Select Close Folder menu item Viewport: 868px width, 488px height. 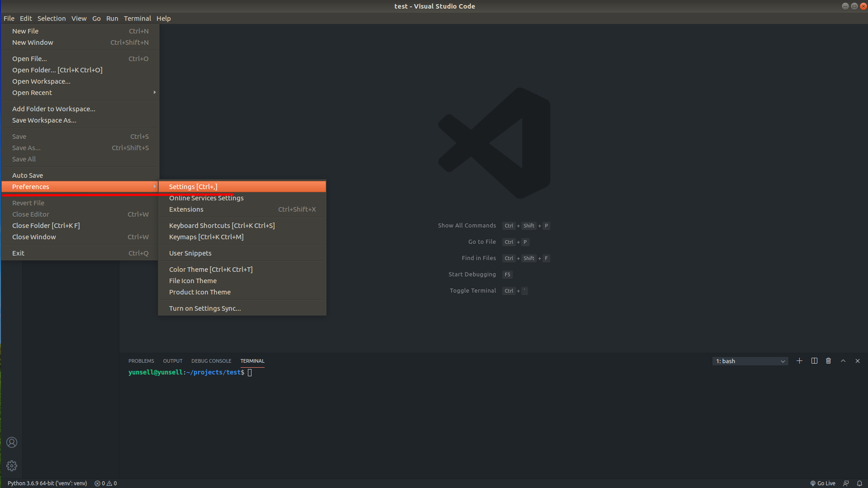[x=80, y=226]
